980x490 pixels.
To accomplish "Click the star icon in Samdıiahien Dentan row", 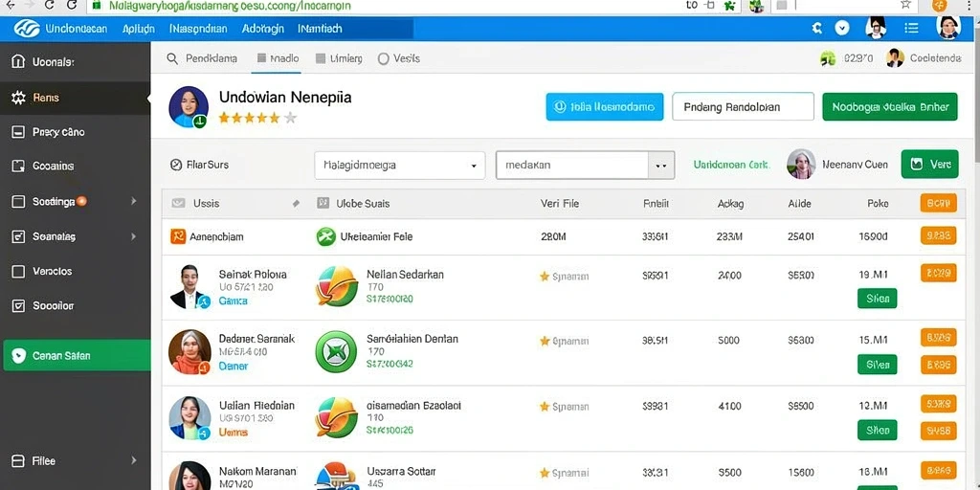I will point(545,342).
